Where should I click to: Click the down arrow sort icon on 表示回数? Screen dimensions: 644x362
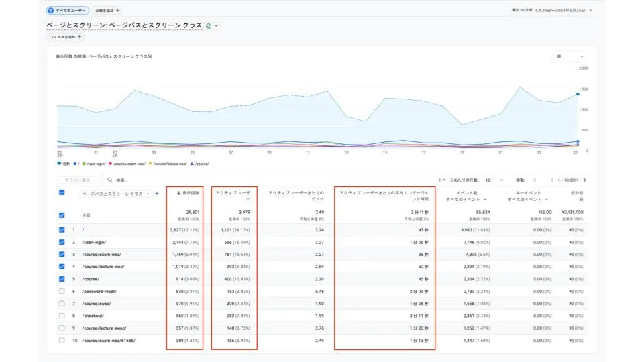pos(178,193)
